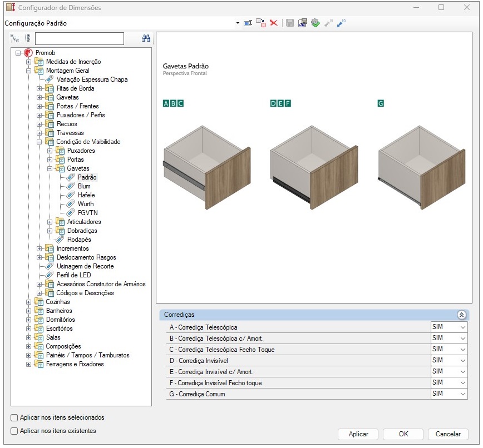Screen dimensions: 483x448
Task: Open dropdown for A - Corrediça Telescópica
Action: 462,327
